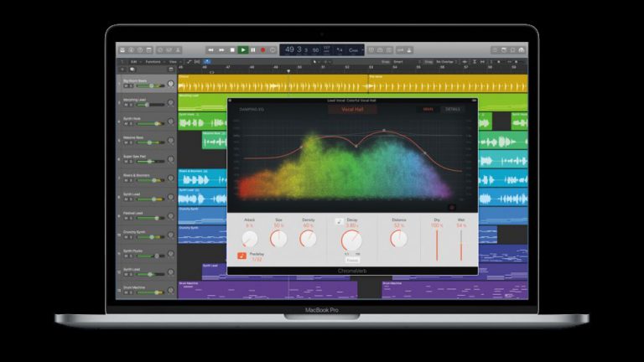Open the Editors panel
The height and width of the screenshot is (362, 644).
point(178,50)
